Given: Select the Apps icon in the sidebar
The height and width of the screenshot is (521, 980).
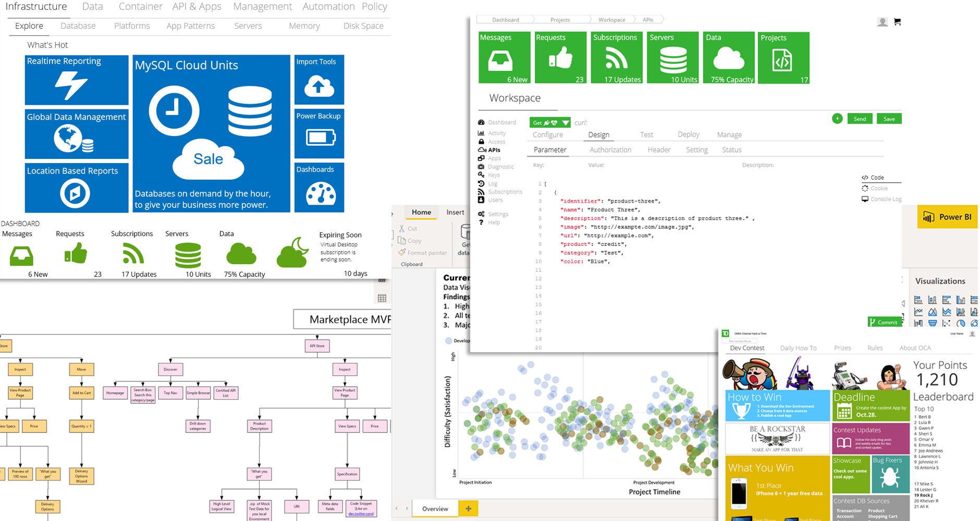Looking at the screenshot, I should pos(493,158).
